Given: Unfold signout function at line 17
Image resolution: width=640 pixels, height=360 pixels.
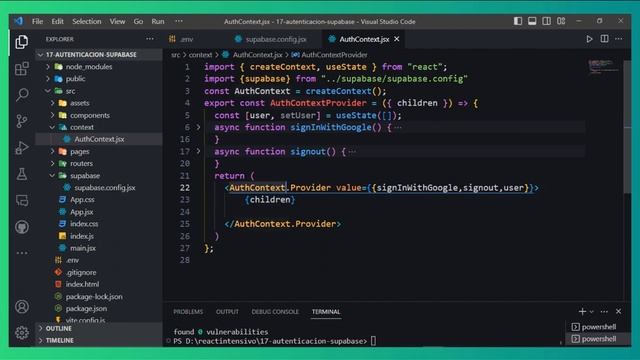Looking at the screenshot, I should [x=198, y=151].
